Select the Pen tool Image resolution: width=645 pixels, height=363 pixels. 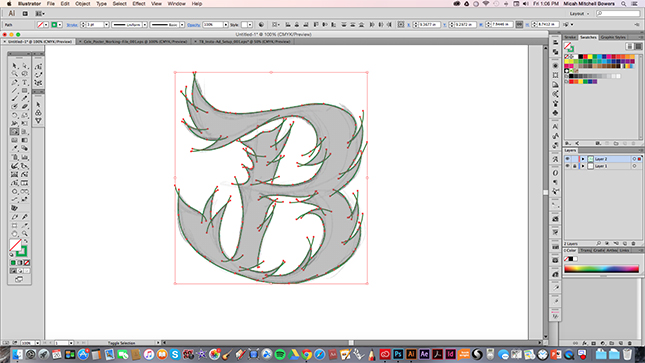pyautogui.click(x=15, y=82)
